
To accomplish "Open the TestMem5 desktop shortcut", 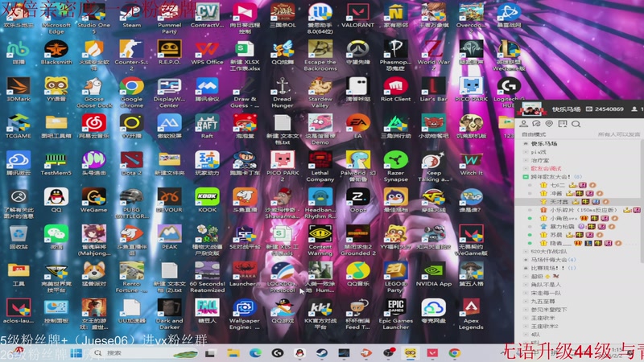I will [56, 163].
